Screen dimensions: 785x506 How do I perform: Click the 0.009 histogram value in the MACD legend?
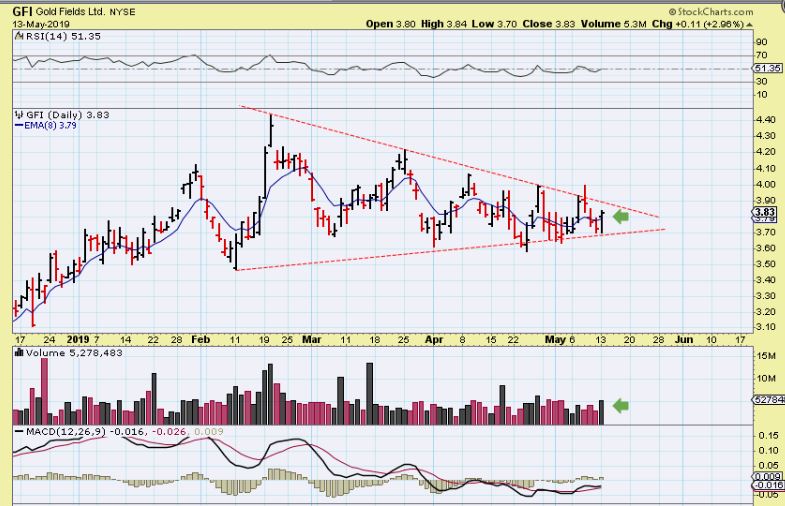(209, 431)
